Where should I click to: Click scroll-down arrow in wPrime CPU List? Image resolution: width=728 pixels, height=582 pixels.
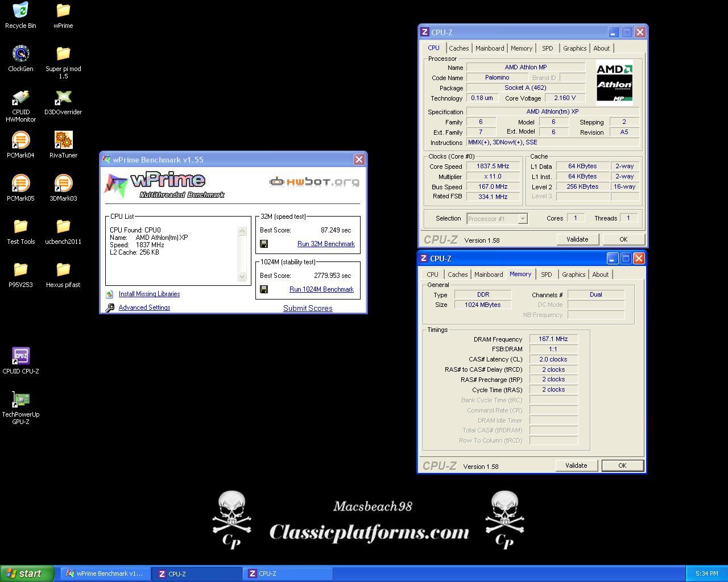(242, 276)
